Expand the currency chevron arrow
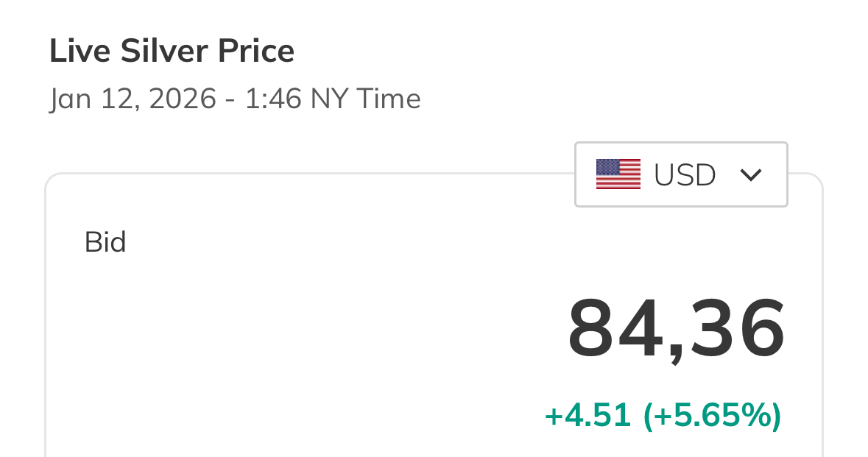The width and height of the screenshot is (868, 457). click(x=749, y=175)
